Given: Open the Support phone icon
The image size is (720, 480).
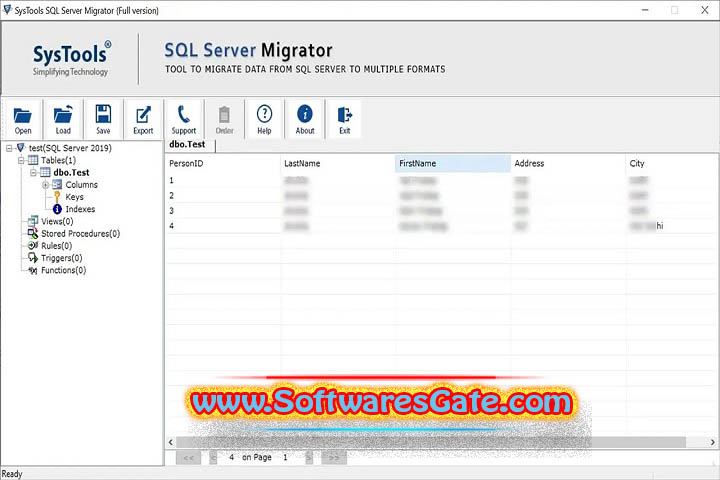Looking at the screenshot, I should click(184, 119).
